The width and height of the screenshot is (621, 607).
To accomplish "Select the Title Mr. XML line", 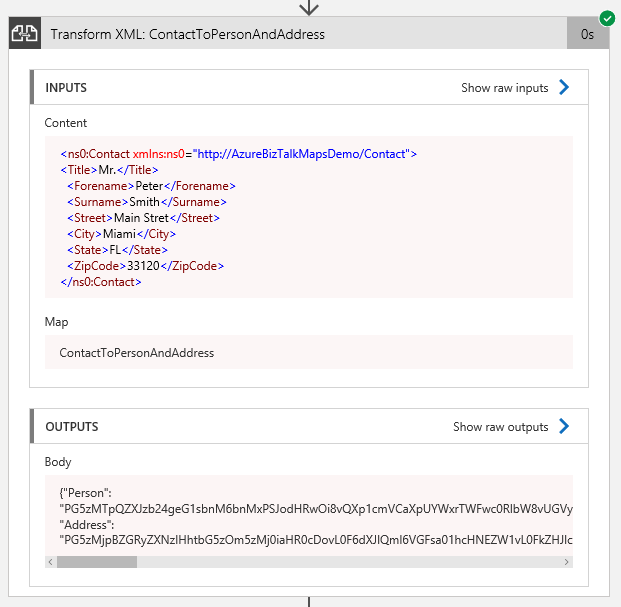I will point(109,170).
